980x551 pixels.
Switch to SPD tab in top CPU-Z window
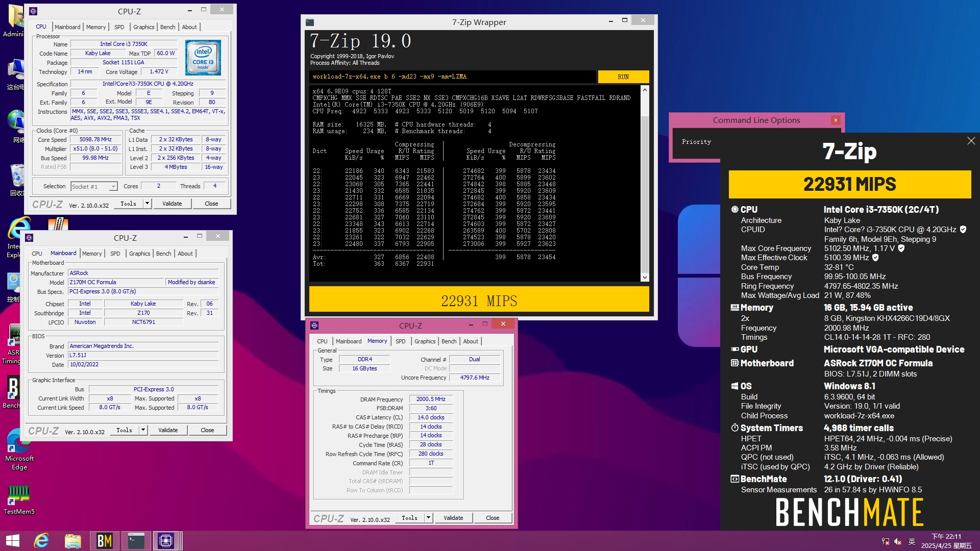119,27
